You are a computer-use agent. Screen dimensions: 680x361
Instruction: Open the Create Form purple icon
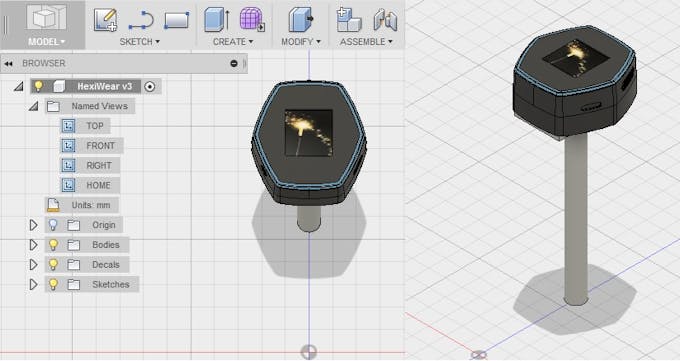[252, 20]
